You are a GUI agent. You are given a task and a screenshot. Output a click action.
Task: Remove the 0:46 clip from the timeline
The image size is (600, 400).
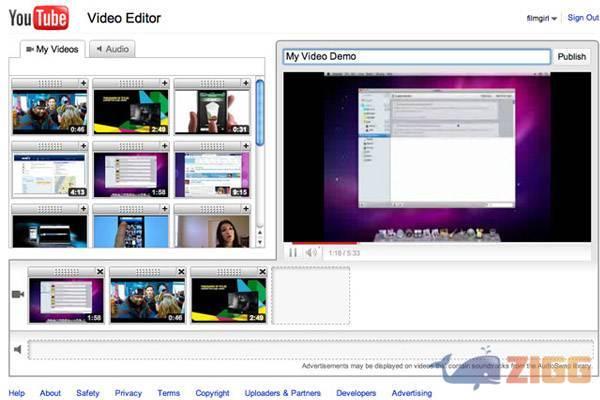point(181,271)
